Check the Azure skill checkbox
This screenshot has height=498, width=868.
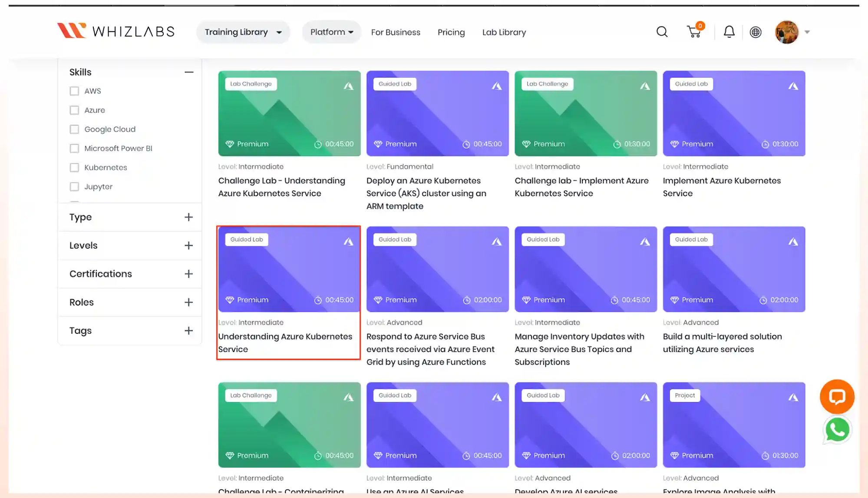click(74, 110)
